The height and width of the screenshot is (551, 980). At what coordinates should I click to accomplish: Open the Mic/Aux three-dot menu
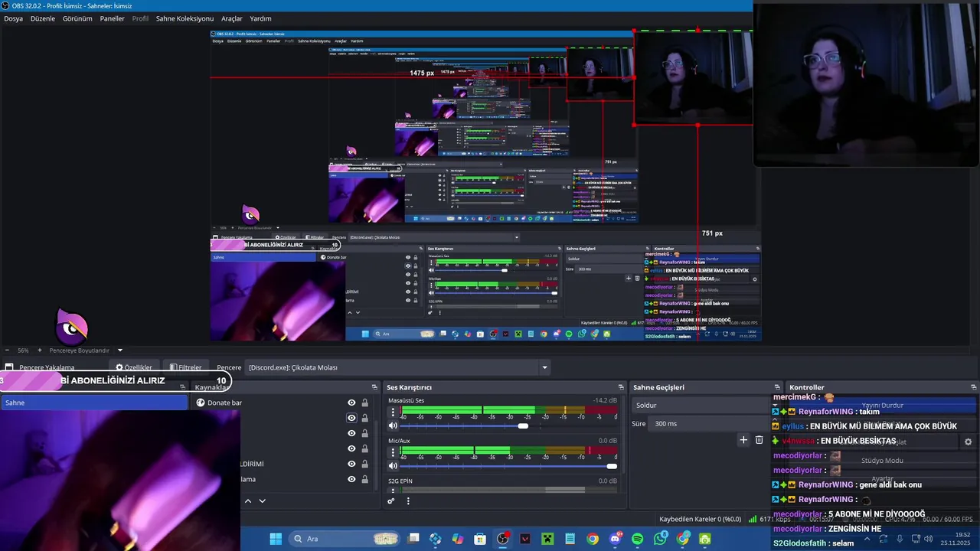pos(393,452)
